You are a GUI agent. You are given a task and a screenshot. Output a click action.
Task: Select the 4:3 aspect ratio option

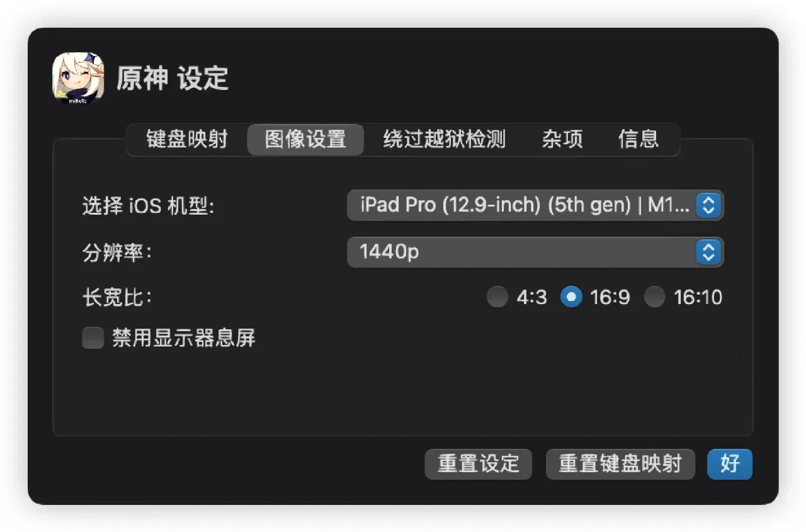[x=497, y=297]
